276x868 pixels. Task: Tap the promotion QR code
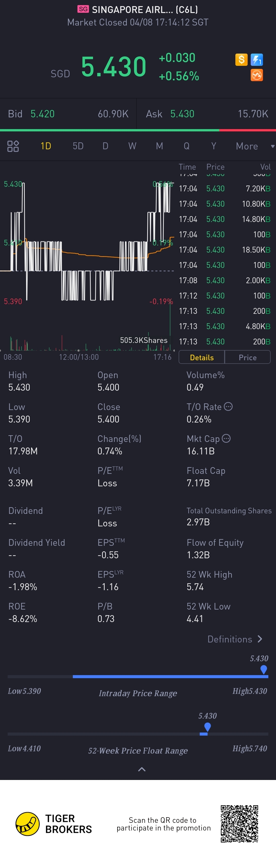tap(239, 824)
